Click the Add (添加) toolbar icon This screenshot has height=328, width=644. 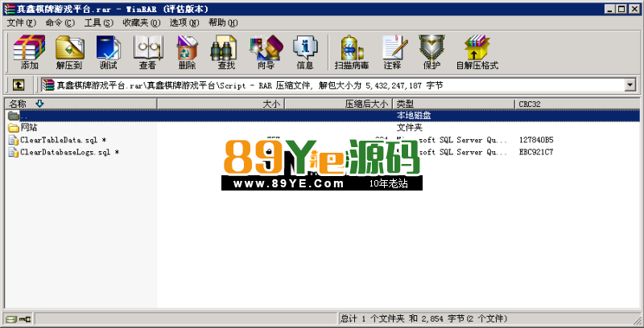point(29,52)
